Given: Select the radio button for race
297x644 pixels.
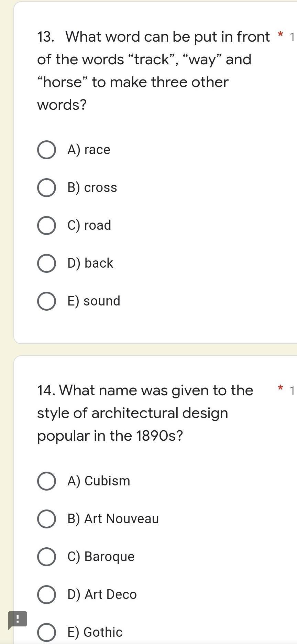Looking at the screenshot, I should click(x=46, y=150).
